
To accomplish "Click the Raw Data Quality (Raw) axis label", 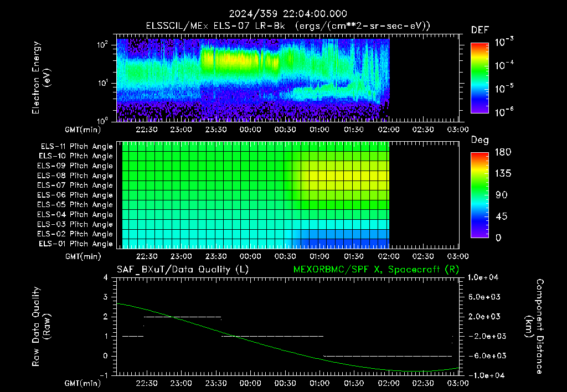I will click(x=41, y=327).
